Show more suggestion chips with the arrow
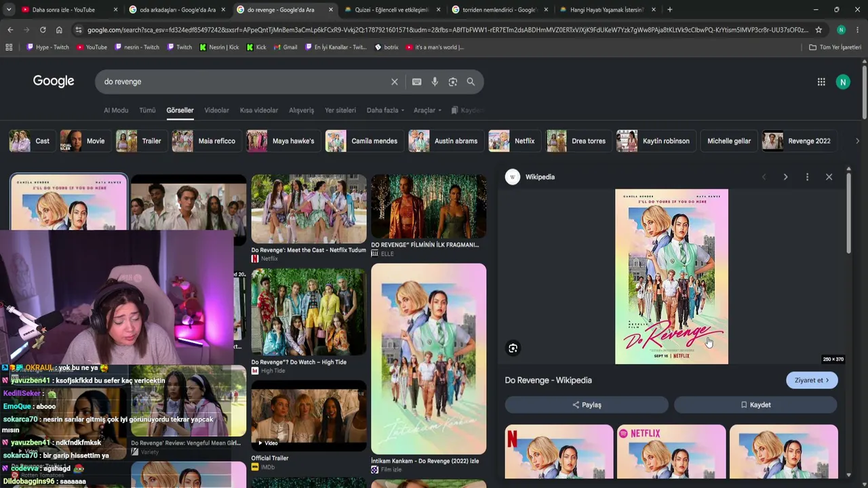The width and height of the screenshot is (868, 488). point(857,141)
